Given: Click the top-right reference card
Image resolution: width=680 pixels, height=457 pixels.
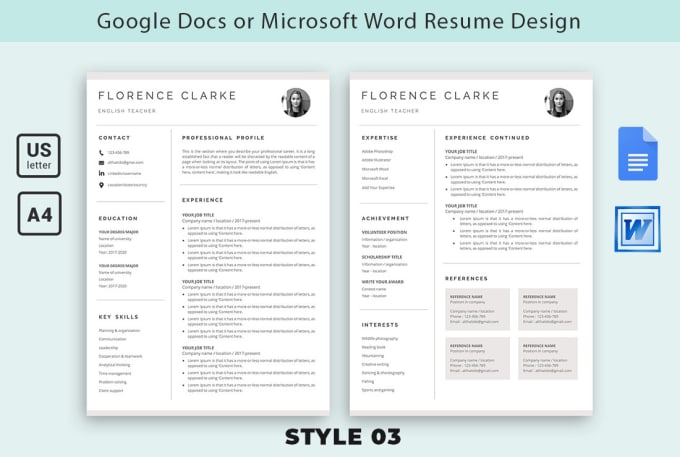Looking at the screenshot, I should point(548,309).
